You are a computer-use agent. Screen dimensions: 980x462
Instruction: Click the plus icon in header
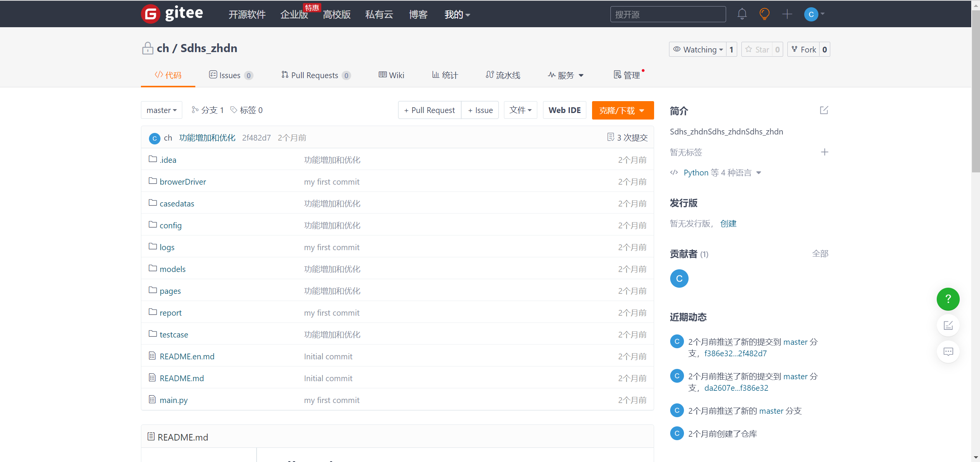[x=787, y=14]
